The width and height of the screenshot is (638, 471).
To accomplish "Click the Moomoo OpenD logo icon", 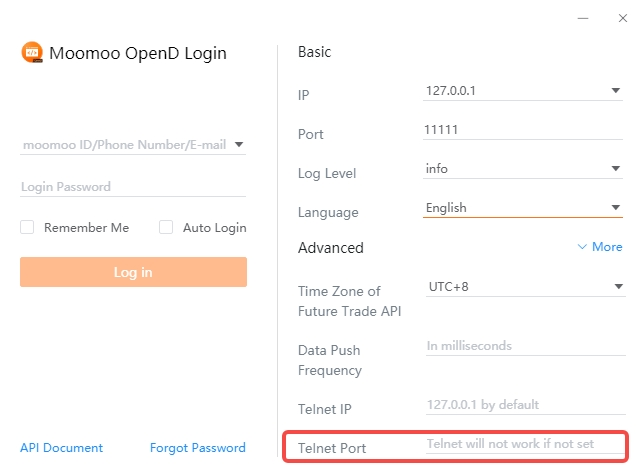I will (32, 53).
